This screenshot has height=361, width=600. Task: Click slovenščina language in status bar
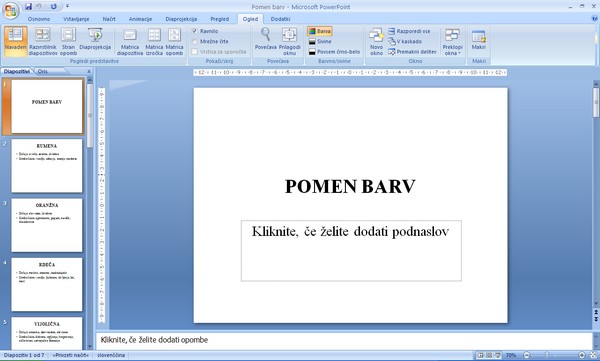coord(111,355)
